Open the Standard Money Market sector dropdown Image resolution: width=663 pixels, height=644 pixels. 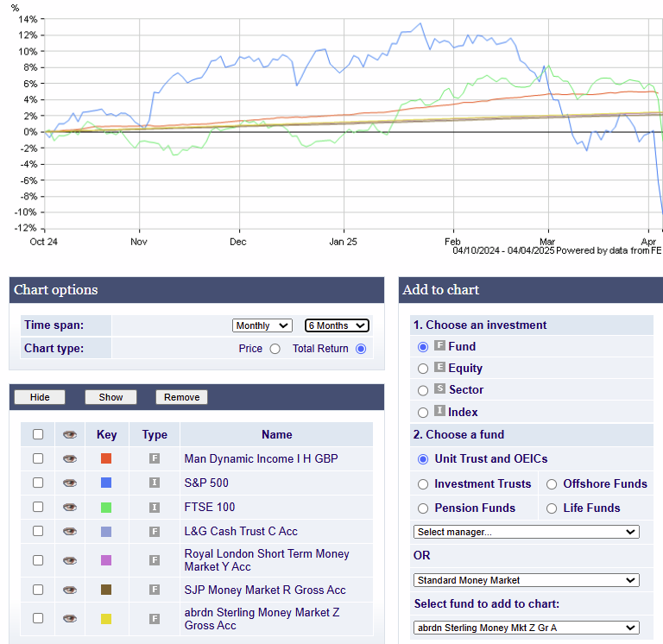(526, 580)
